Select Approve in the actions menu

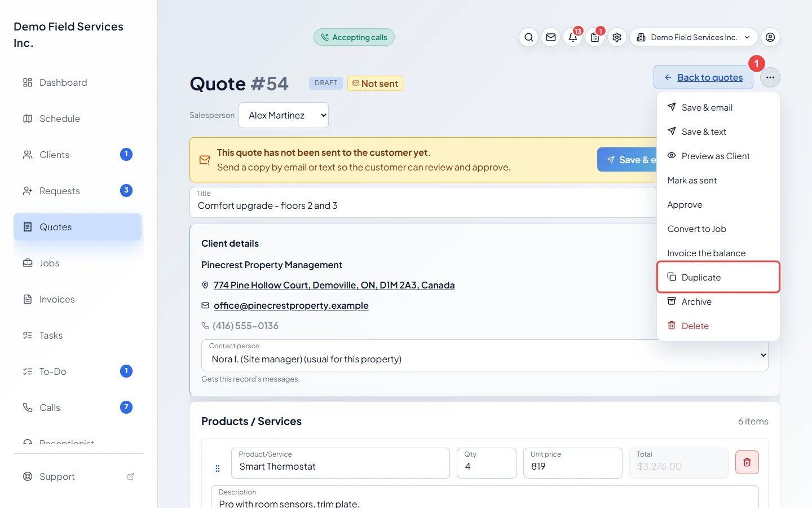pyautogui.click(x=718, y=204)
